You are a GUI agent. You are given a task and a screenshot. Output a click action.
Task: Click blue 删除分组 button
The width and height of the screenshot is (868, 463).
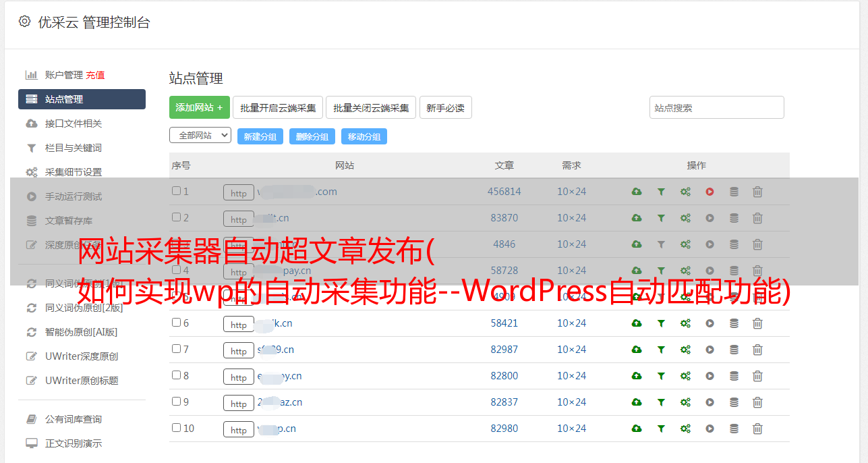tap(312, 136)
